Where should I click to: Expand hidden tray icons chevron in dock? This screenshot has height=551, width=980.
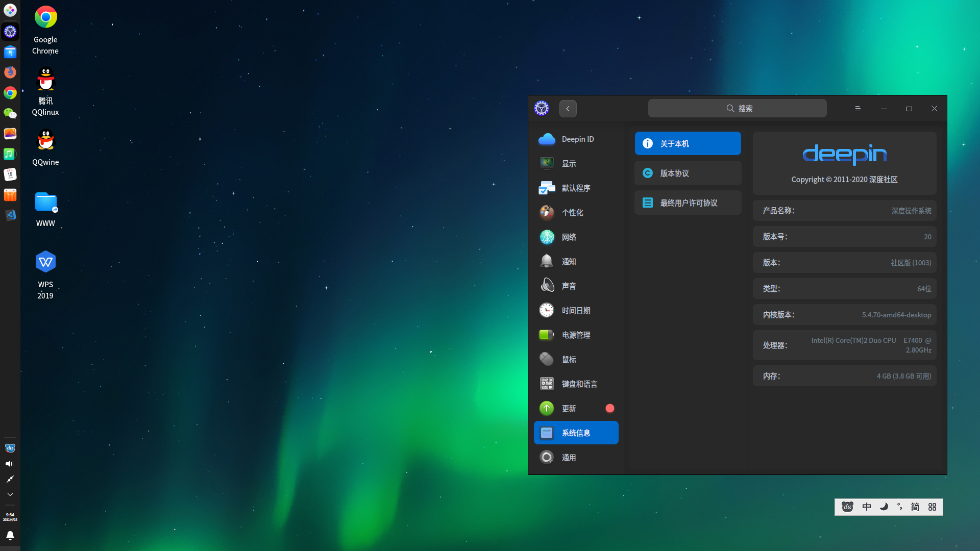[x=10, y=494]
